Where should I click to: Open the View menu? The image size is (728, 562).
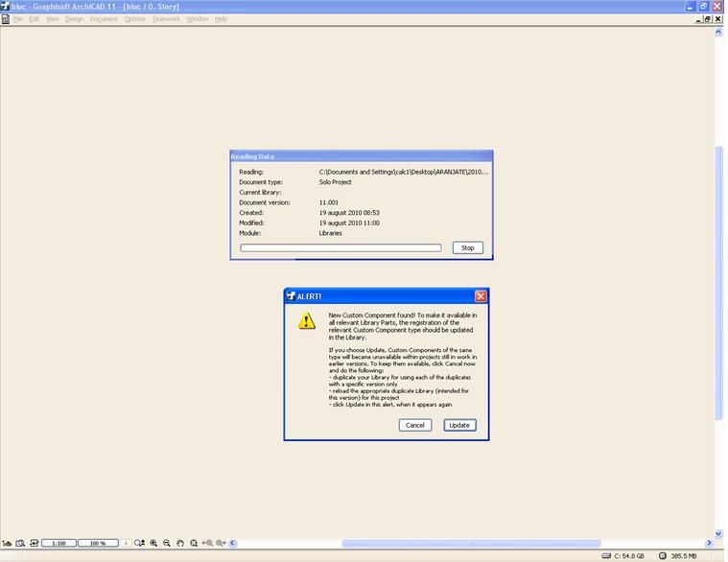[52, 19]
